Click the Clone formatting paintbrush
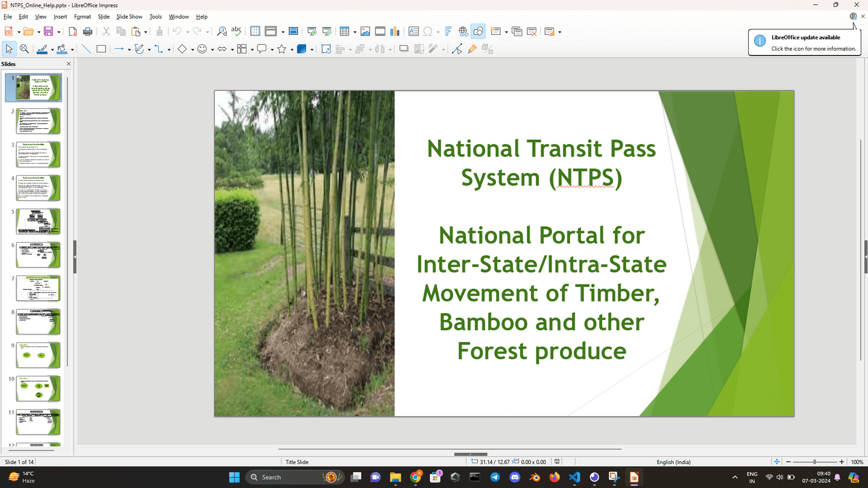The image size is (868, 488). pyautogui.click(x=159, y=31)
